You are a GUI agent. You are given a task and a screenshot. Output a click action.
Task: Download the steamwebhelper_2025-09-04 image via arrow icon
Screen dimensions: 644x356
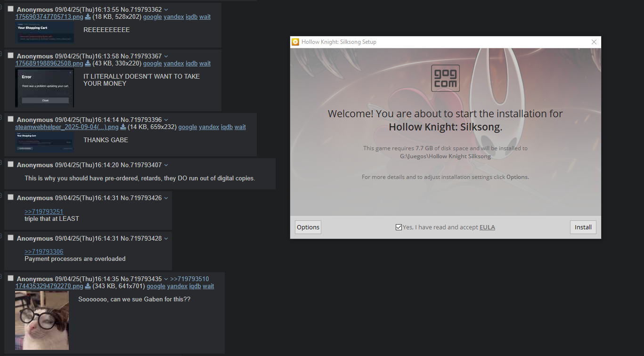123,127
